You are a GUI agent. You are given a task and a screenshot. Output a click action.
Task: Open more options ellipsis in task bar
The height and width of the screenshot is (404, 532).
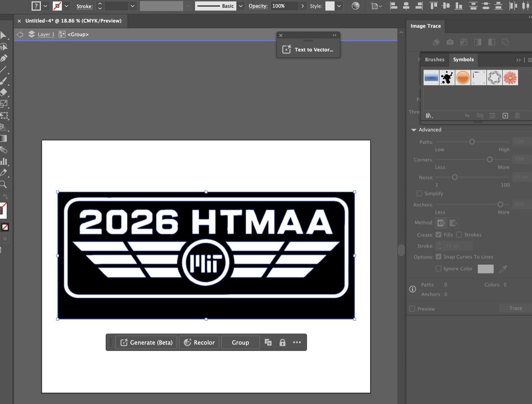[x=297, y=342]
